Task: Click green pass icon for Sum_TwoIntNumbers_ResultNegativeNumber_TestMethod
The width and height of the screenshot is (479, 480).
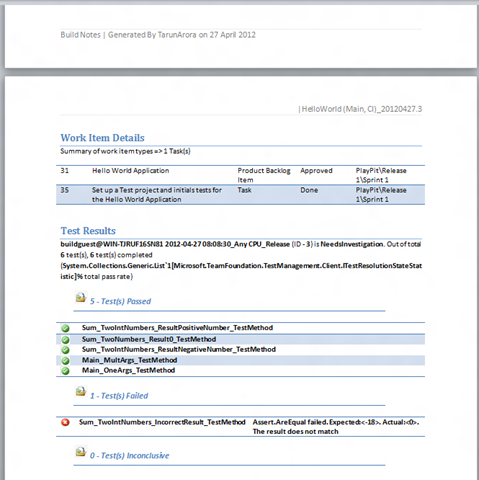Action: click(x=66, y=350)
